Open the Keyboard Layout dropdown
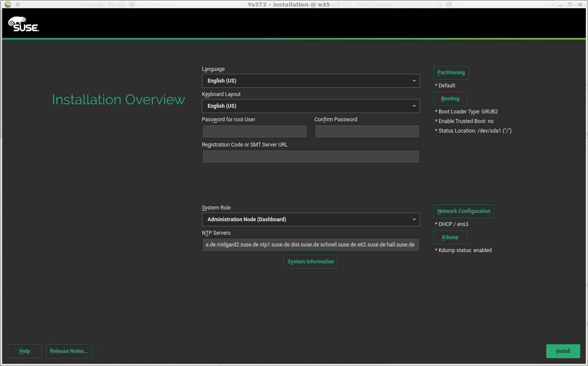Viewport: 588px width, 366px height. point(311,106)
